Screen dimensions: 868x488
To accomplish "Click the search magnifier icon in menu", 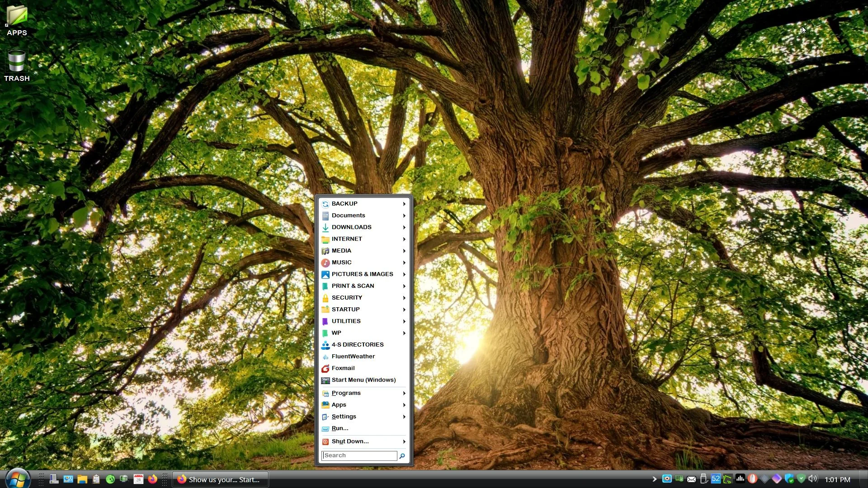I will (x=402, y=455).
